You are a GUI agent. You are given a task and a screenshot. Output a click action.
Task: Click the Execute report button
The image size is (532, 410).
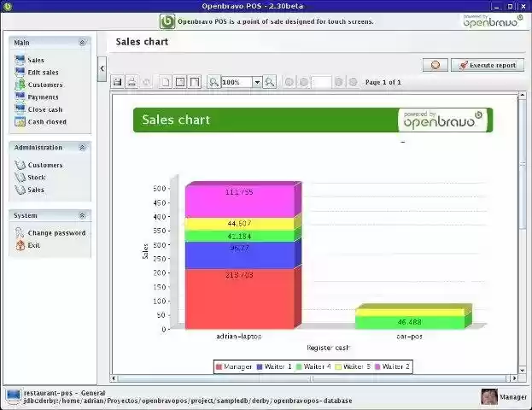tap(488, 65)
